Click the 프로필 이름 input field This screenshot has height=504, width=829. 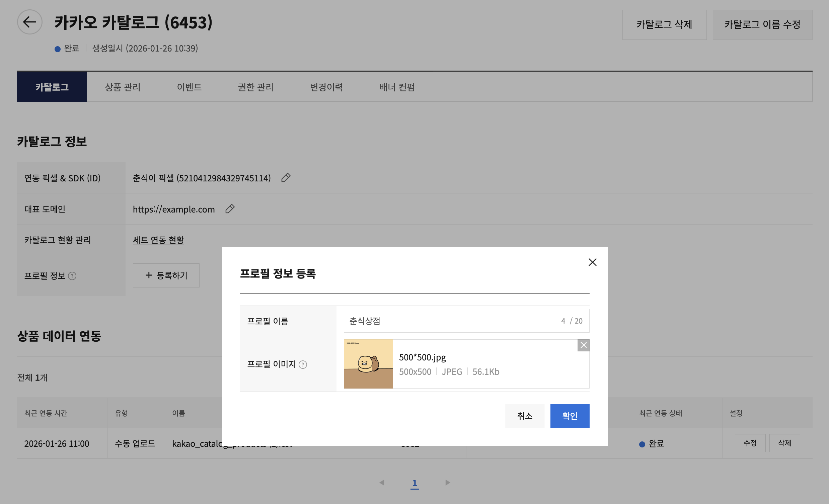point(451,321)
